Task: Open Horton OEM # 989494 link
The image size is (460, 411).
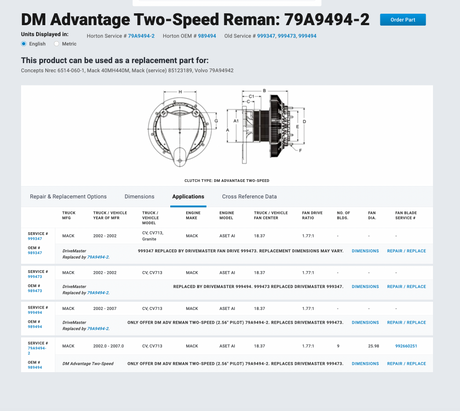Action: pos(207,36)
